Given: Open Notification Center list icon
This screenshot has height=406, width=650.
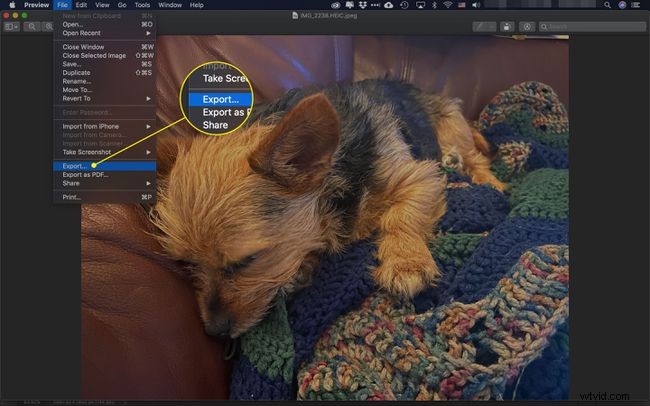Looking at the screenshot, I should 635,5.
